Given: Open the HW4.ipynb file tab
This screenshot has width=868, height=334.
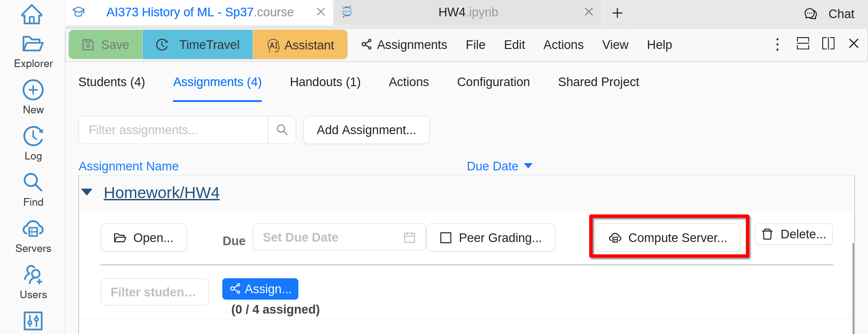Looking at the screenshot, I should tap(468, 12).
